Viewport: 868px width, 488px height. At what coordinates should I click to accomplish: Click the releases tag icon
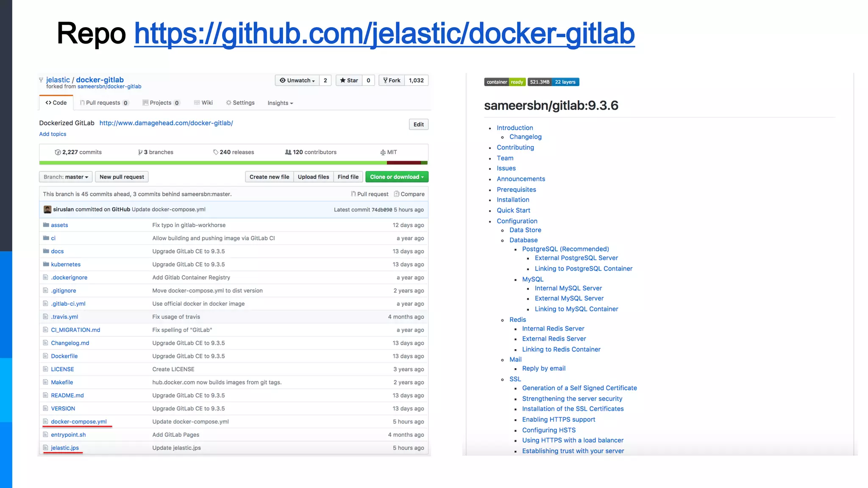coord(215,152)
